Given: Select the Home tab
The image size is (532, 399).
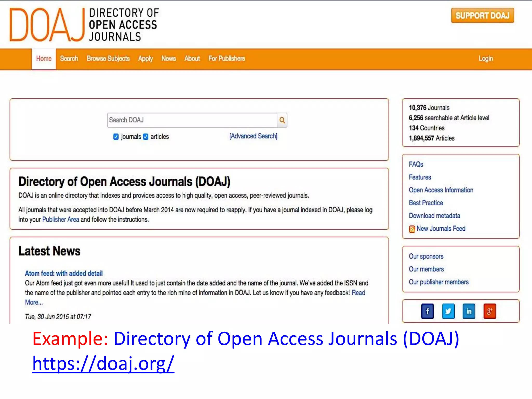Looking at the screenshot, I should [44, 59].
